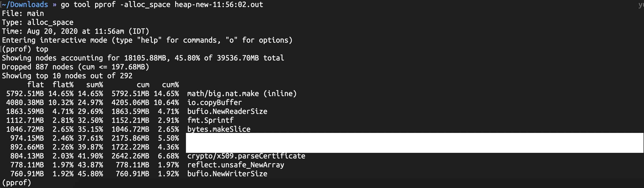Click the white redacted block area
The height and width of the screenshot is (188, 644).
coord(415,143)
